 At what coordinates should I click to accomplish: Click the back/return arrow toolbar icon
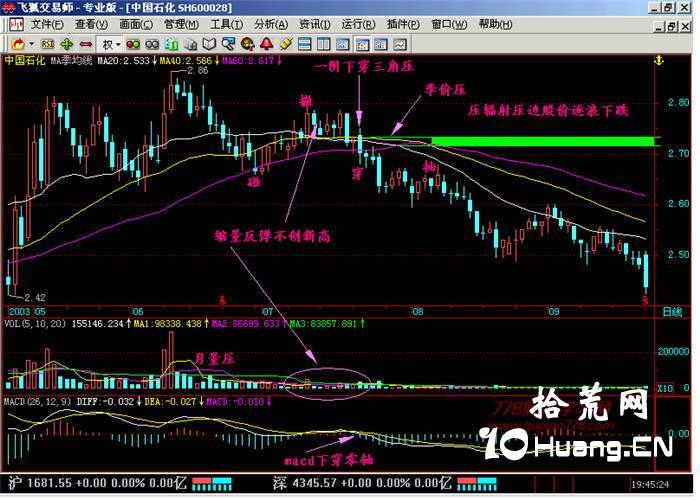point(18,44)
